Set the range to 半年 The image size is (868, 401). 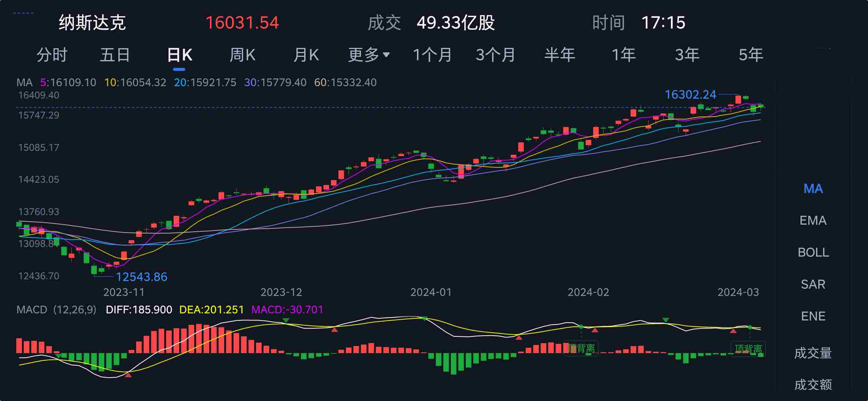click(x=559, y=55)
